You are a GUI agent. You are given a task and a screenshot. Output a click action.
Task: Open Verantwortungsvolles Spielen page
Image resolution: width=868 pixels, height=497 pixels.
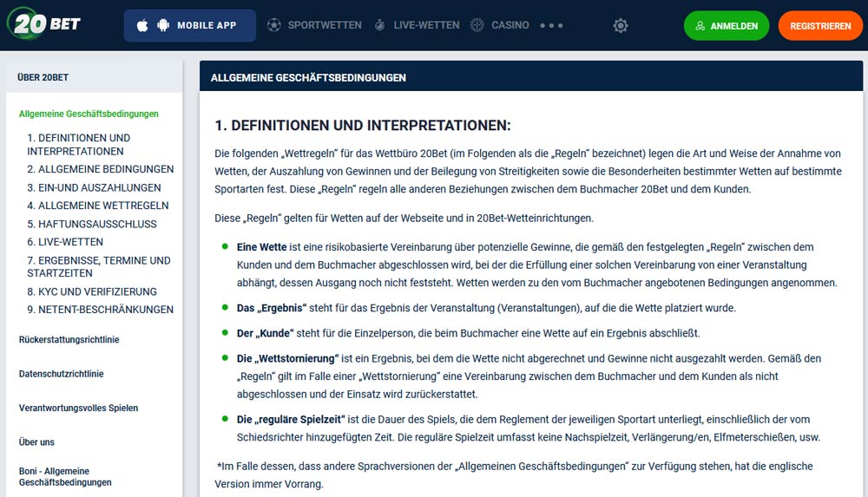pyautogui.click(x=78, y=408)
